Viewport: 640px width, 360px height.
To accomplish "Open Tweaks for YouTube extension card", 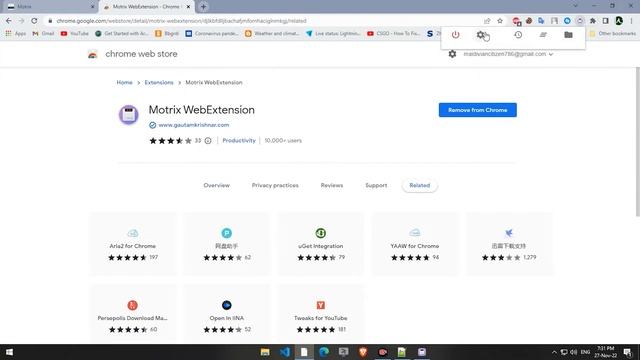I will pos(320,315).
